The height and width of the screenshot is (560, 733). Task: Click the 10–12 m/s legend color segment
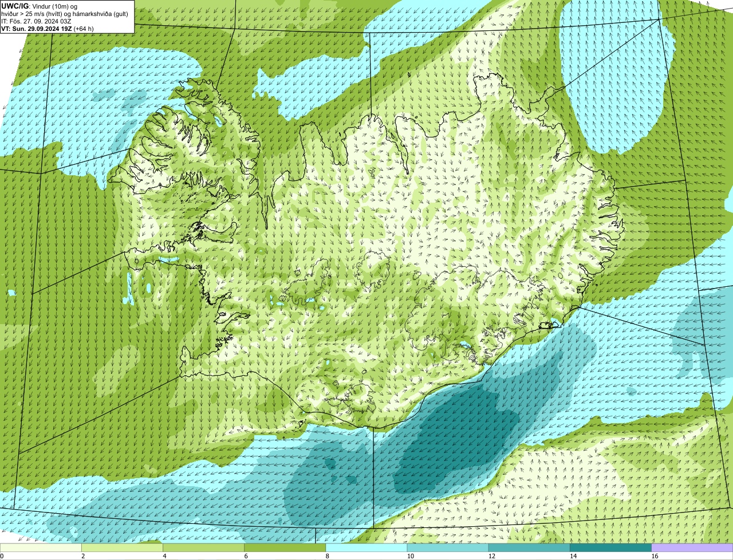[x=448, y=548]
